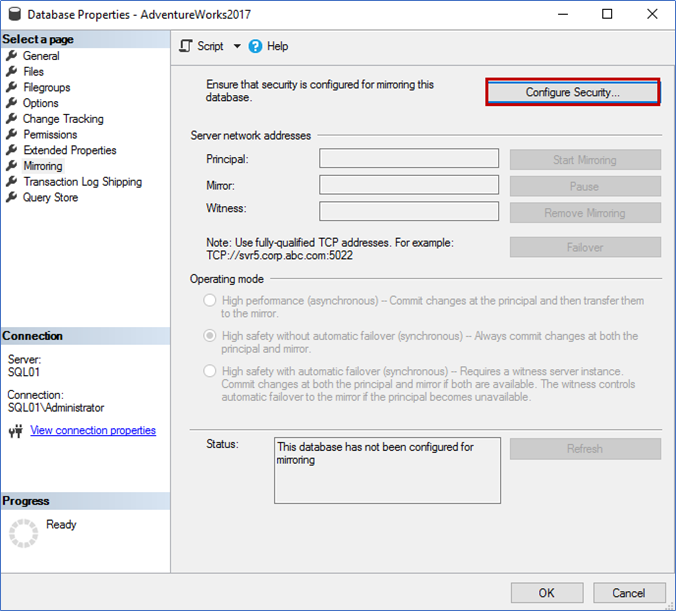Viewport: 676px width, 611px height.
Task: Click the Status message text box
Action: click(387, 470)
